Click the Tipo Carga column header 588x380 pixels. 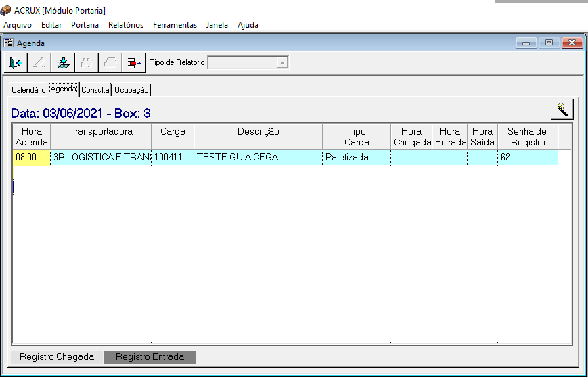(356, 137)
